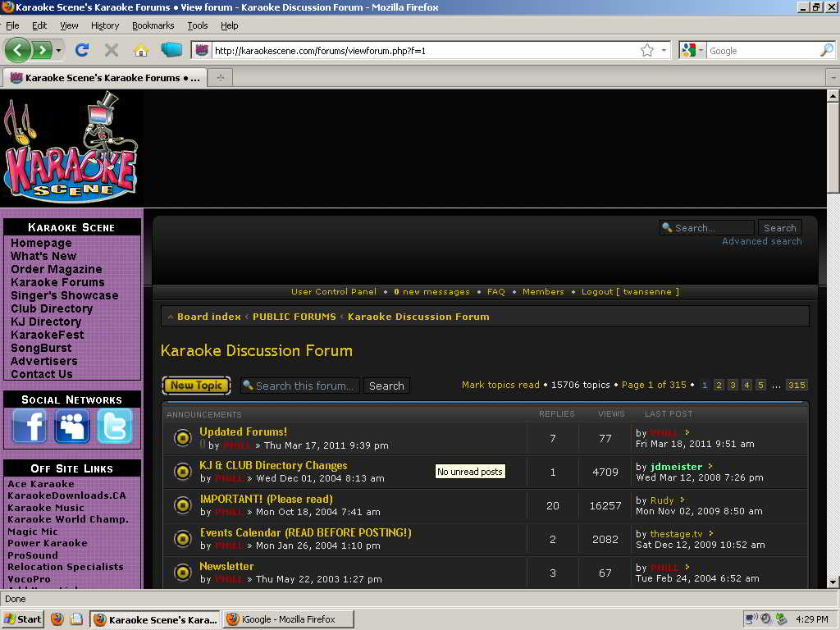The height and width of the screenshot is (630, 840).
Task: Open the Bookmarks menu
Action: coord(153,25)
